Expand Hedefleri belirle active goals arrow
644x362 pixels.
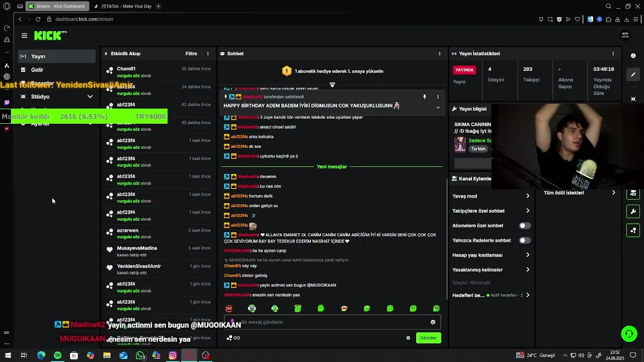528,295
